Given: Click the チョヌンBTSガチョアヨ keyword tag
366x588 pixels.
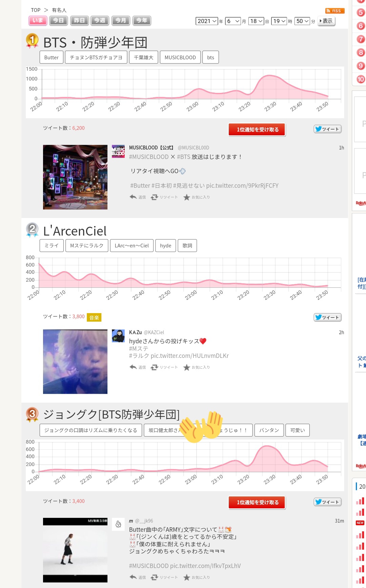Looking at the screenshot, I should (96, 57).
